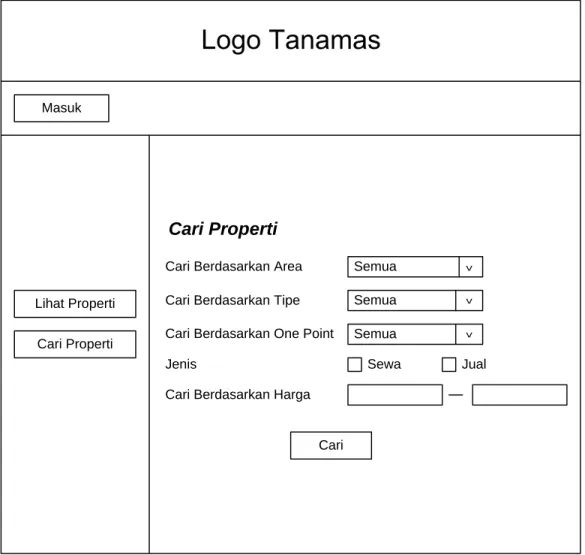Focus the maximum Harga input field
This screenshot has height=555, width=585.
click(520, 395)
